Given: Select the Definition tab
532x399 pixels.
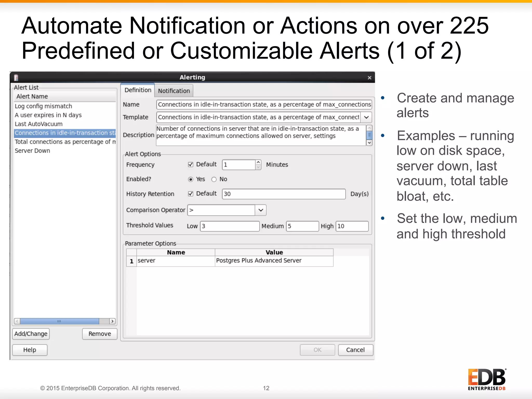Looking at the screenshot, I should point(138,90).
